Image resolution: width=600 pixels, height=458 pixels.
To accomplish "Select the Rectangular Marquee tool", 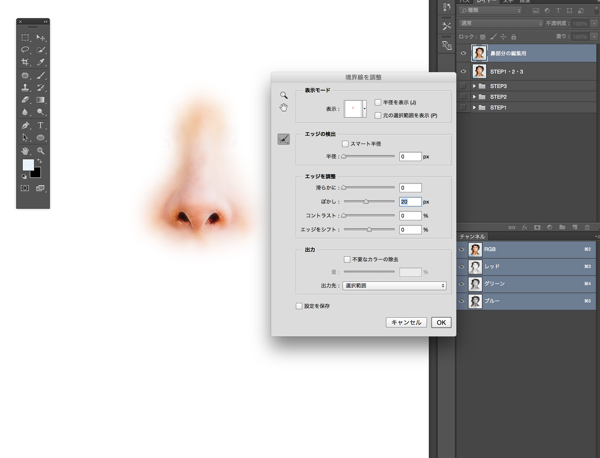I will click(x=25, y=37).
